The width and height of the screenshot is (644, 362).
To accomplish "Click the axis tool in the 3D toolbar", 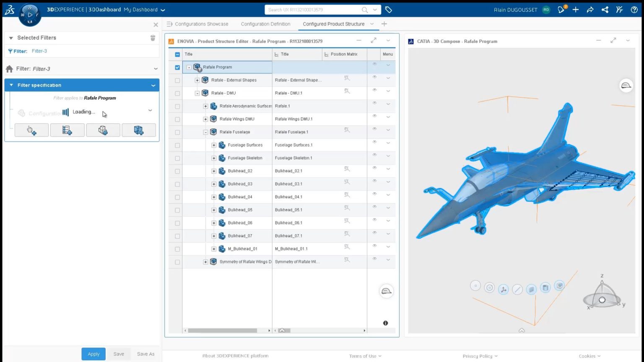I will 503,289.
